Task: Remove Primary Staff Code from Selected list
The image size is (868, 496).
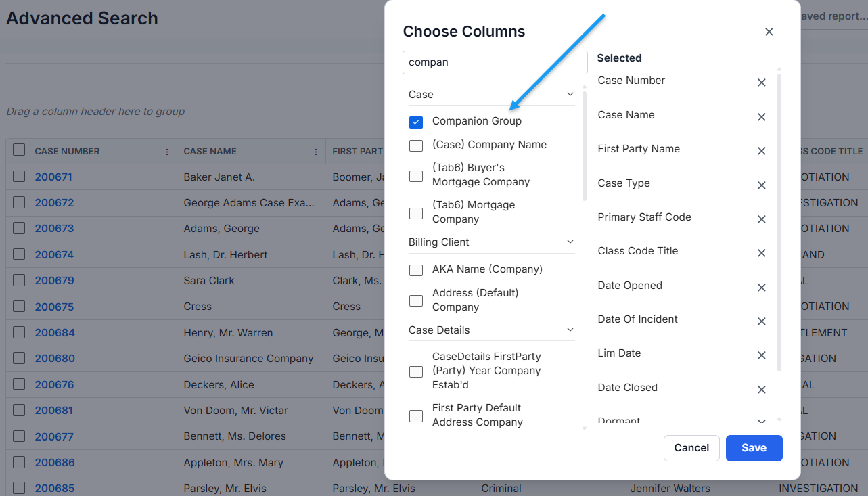Action: [761, 219]
